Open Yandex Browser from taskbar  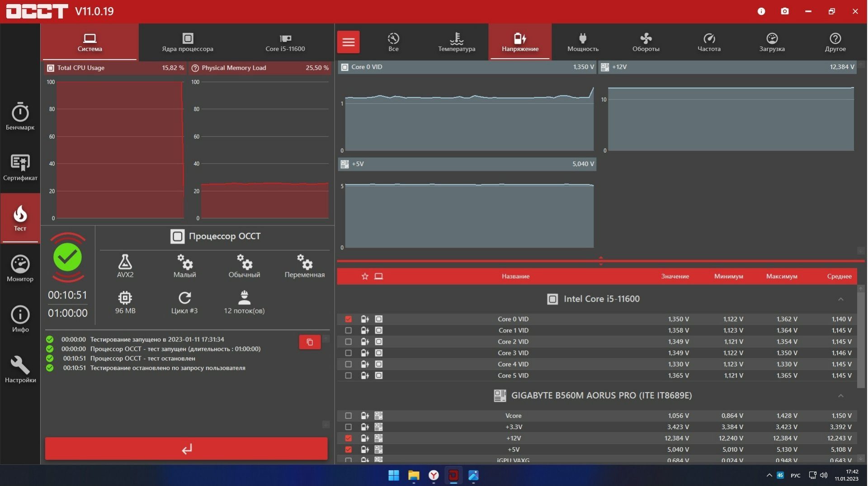(x=434, y=475)
